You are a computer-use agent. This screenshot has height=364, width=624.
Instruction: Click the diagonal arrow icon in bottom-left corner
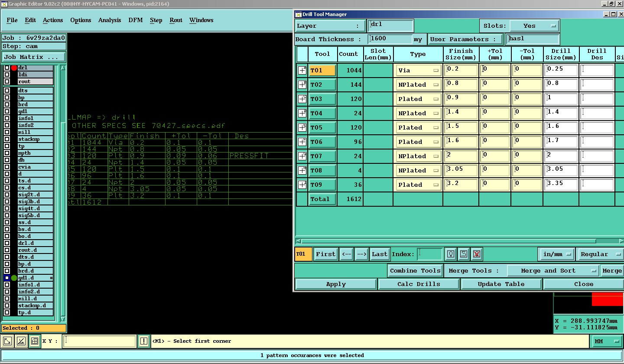click(x=7, y=341)
